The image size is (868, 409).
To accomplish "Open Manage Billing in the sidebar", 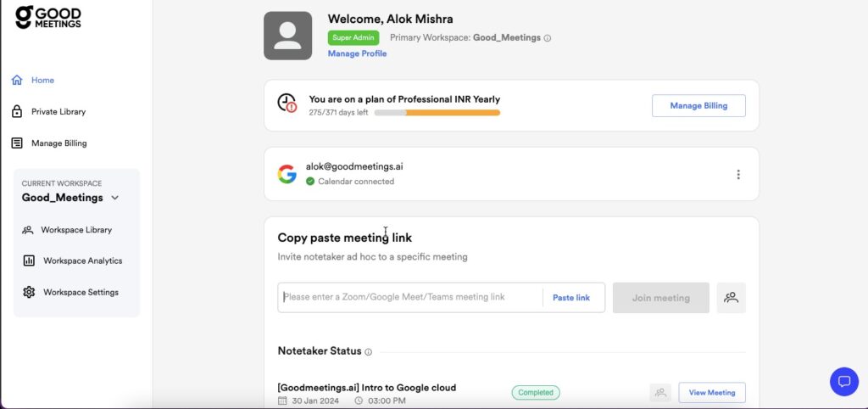I will pyautogui.click(x=58, y=143).
